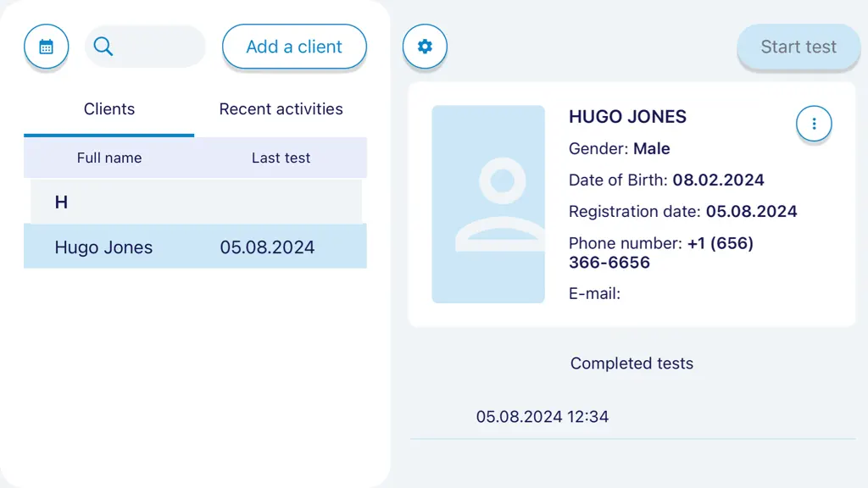Viewport: 868px width, 488px height.
Task: Click the magnifying glass search icon
Action: pyautogui.click(x=103, y=47)
